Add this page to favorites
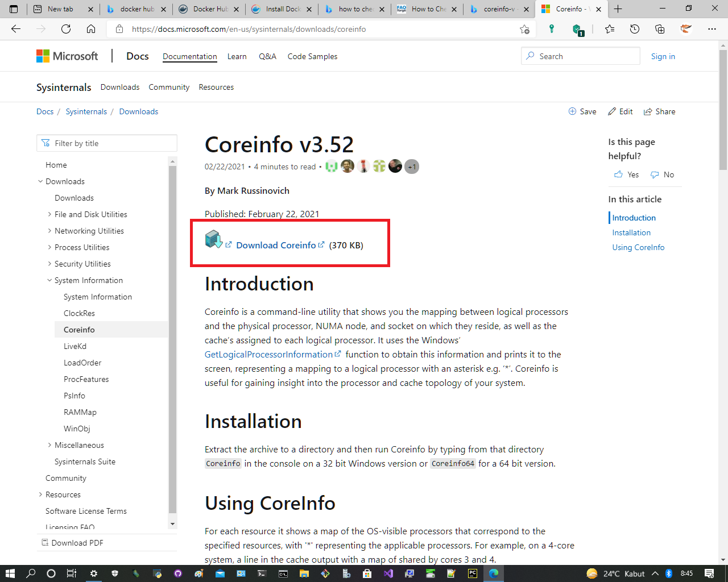 tap(524, 29)
